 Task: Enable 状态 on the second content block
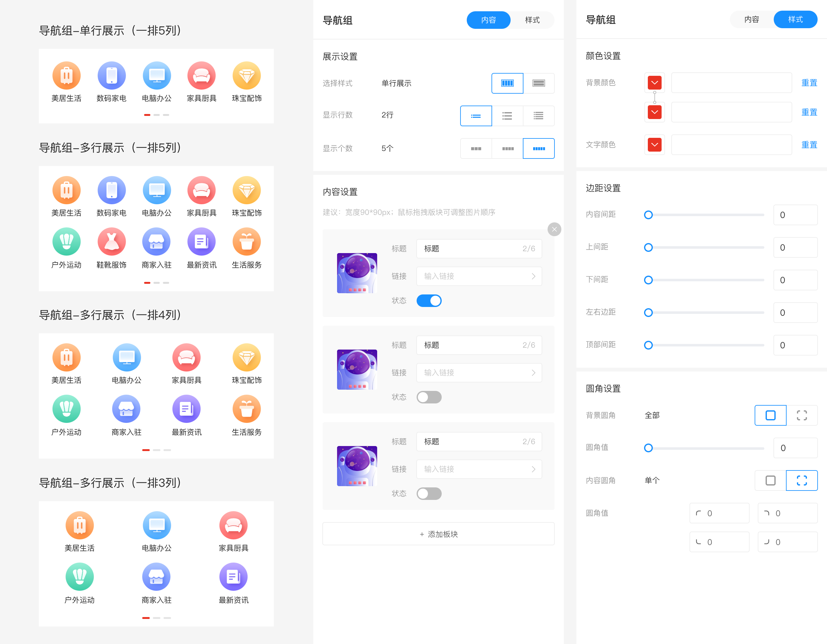[429, 397]
